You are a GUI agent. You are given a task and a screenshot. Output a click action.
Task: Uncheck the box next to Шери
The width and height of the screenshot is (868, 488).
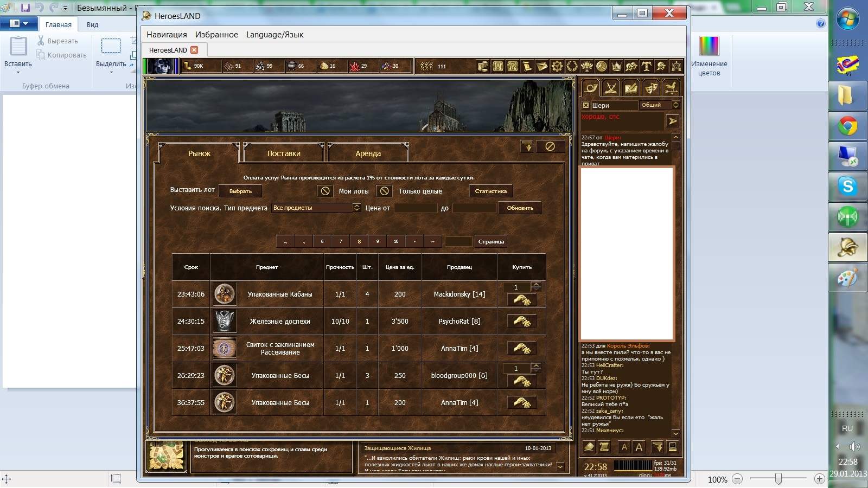coord(586,105)
